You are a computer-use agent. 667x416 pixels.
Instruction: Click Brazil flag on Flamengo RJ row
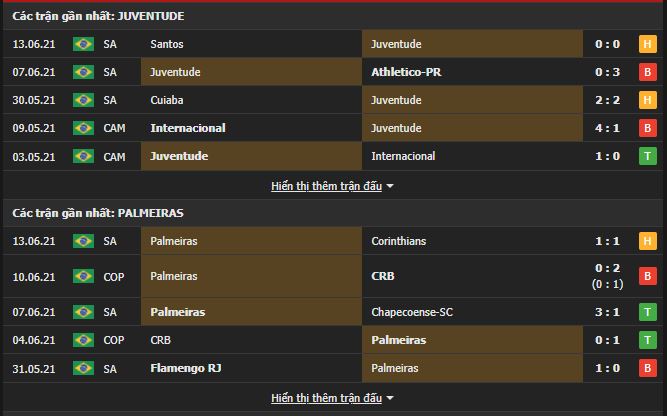coord(83,368)
